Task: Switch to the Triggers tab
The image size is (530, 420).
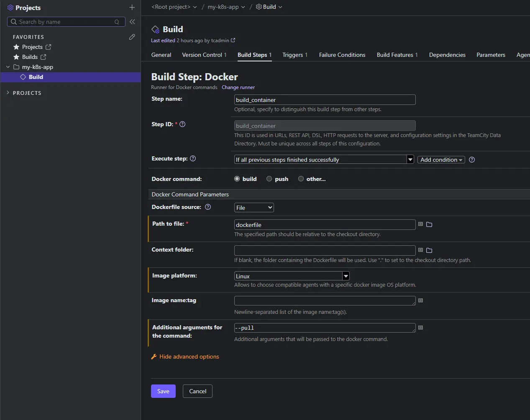Action: 295,55
